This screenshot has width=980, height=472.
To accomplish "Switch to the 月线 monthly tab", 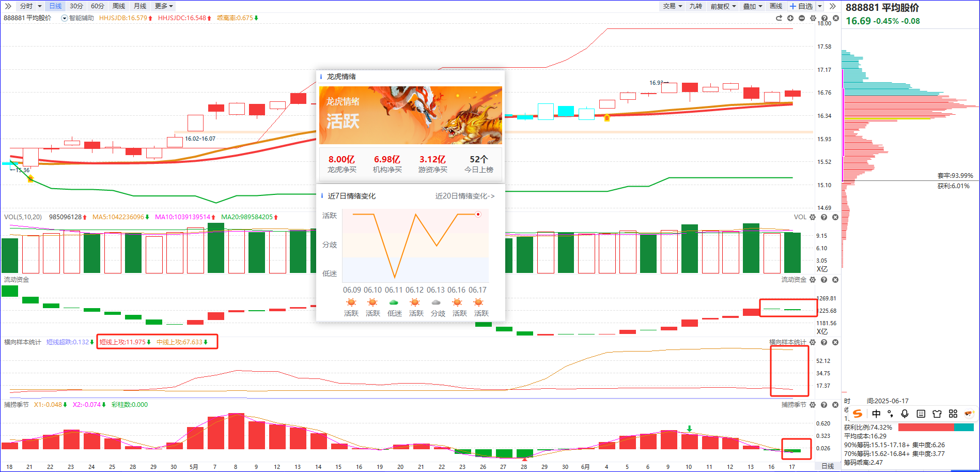I will point(140,6).
